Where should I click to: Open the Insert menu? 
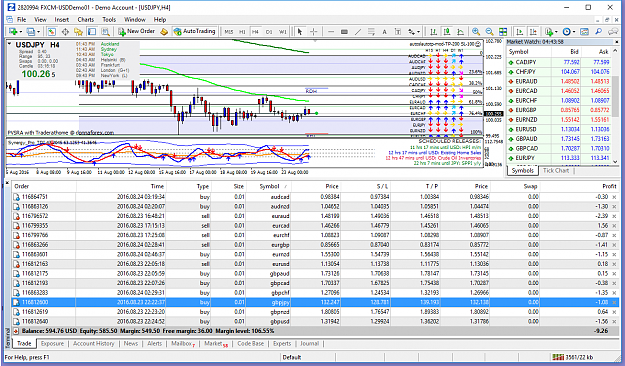tap(62, 20)
